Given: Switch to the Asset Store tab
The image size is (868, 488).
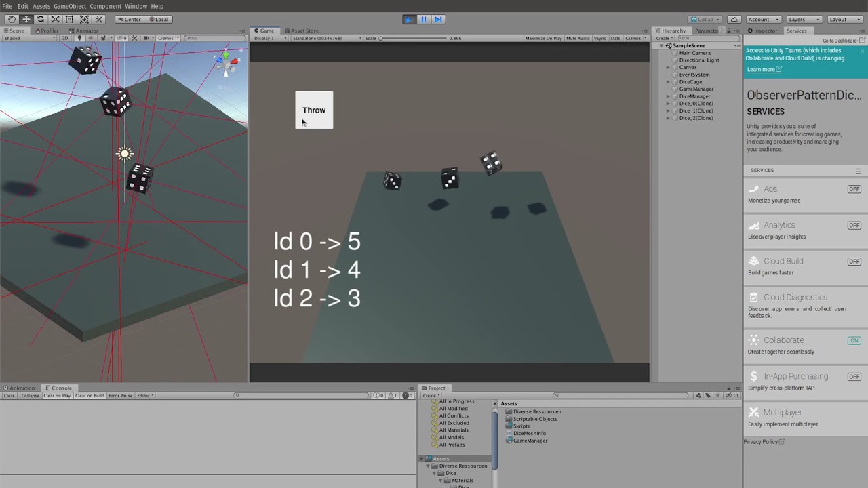Looking at the screenshot, I should [x=302, y=30].
